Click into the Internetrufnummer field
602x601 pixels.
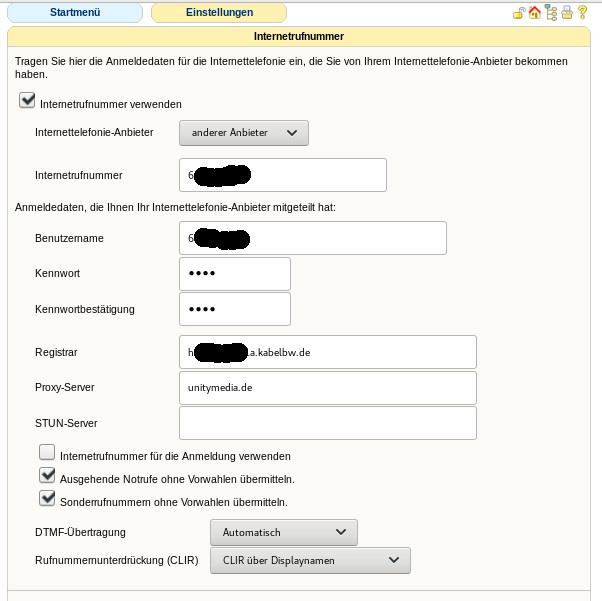tap(282, 175)
